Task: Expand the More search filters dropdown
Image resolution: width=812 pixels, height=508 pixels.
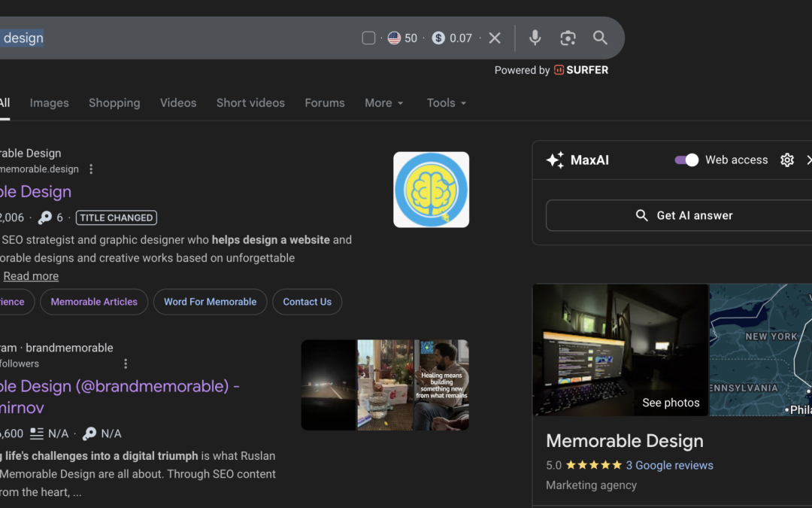Action: pos(384,103)
